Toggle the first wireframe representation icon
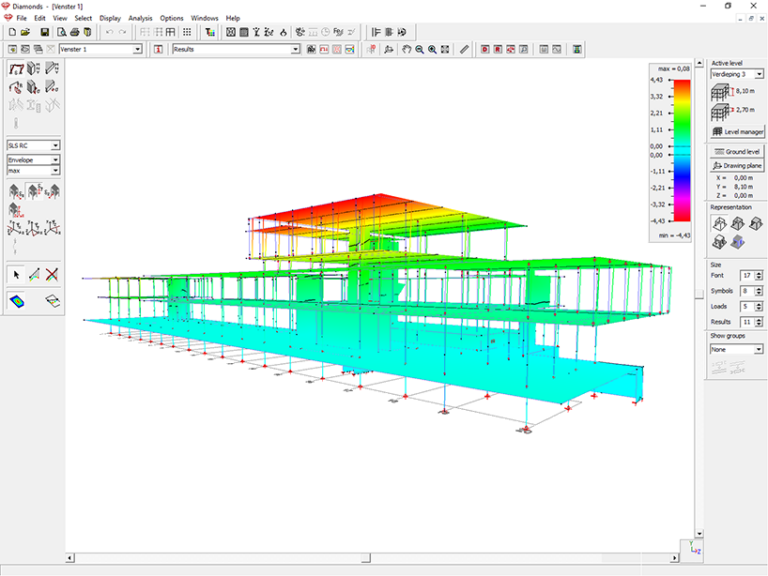This screenshot has height=576, width=768. click(719, 225)
